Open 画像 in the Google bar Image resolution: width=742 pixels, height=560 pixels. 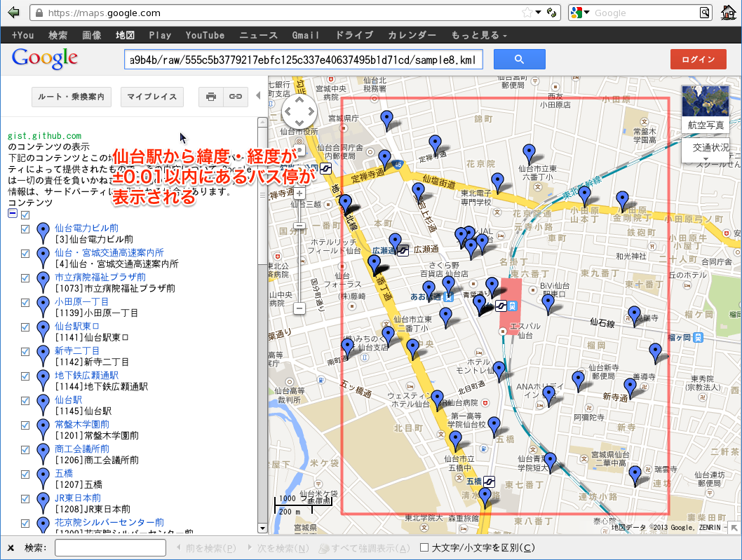coord(92,35)
